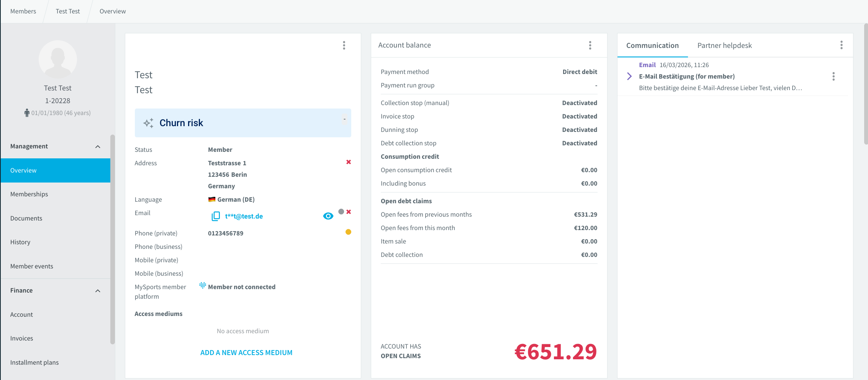
Task: Go to Members breadcrumb
Action: click(23, 11)
